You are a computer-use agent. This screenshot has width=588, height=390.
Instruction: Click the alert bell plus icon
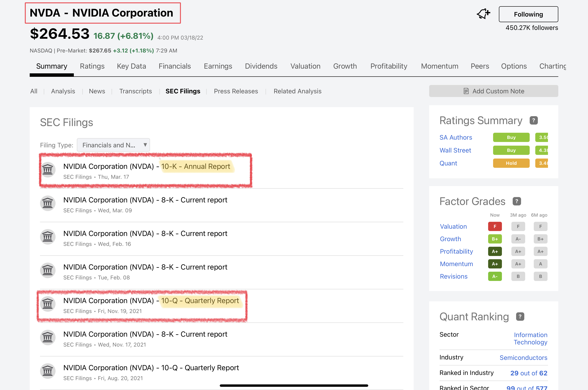(x=483, y=14)
